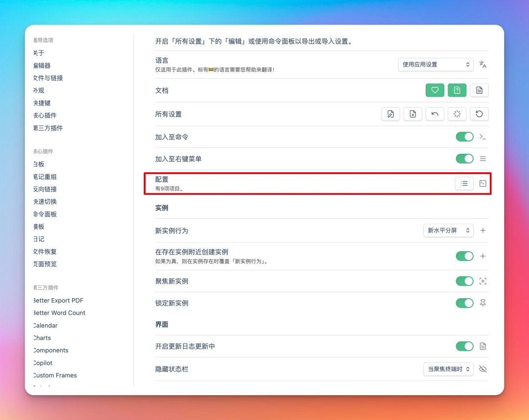Select 页面预览 in sidebar
529x420 pixels.
pyautogui.click(x=45, y=264)
